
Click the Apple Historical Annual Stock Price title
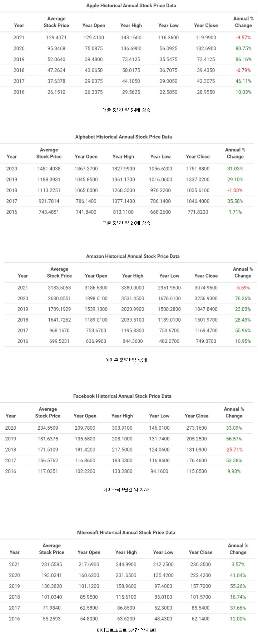click(131, 6)
